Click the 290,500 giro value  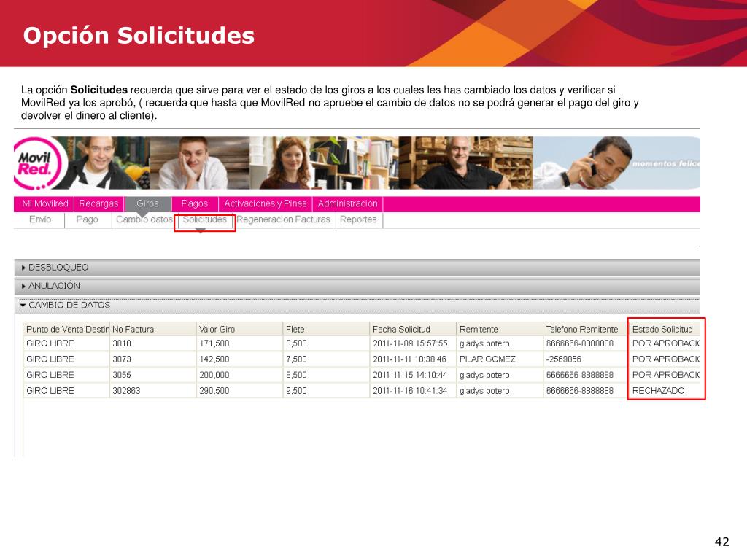click(x=239, y=391)
